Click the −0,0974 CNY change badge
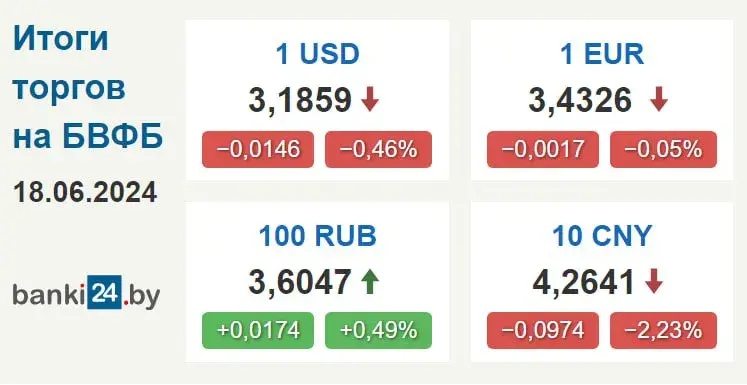This screenshot has width=747, height=385. click(x=543, y=330)
